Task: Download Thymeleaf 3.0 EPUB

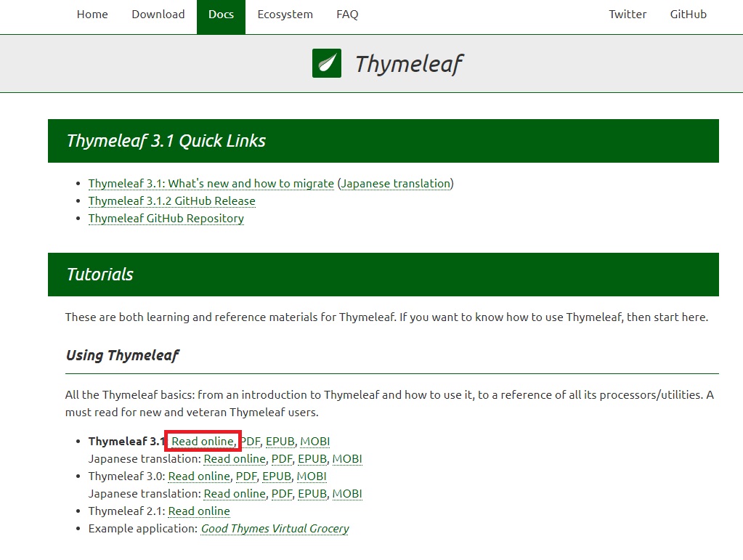Action: pos(277,476)
